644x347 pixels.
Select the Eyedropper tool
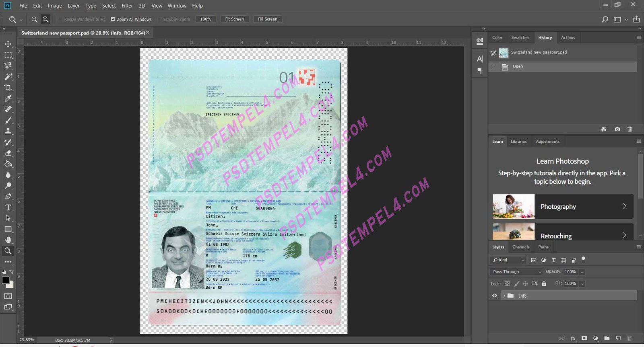(8, 98)
